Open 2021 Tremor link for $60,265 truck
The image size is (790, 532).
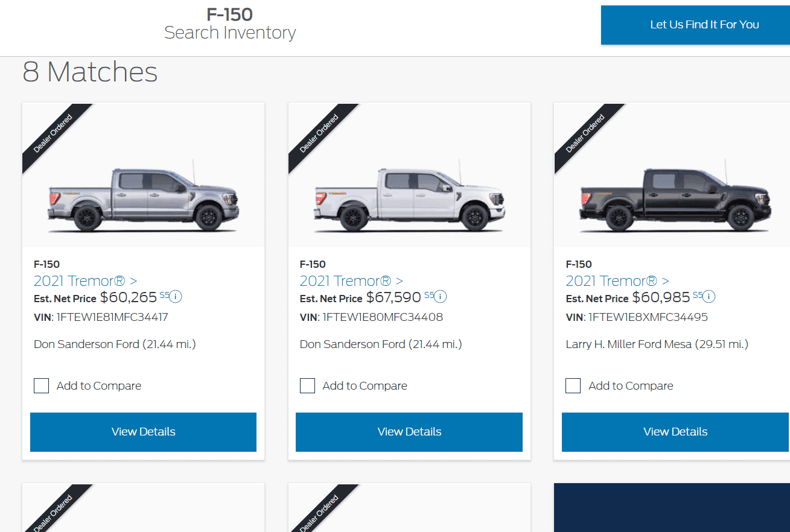(x=85, y=281)
